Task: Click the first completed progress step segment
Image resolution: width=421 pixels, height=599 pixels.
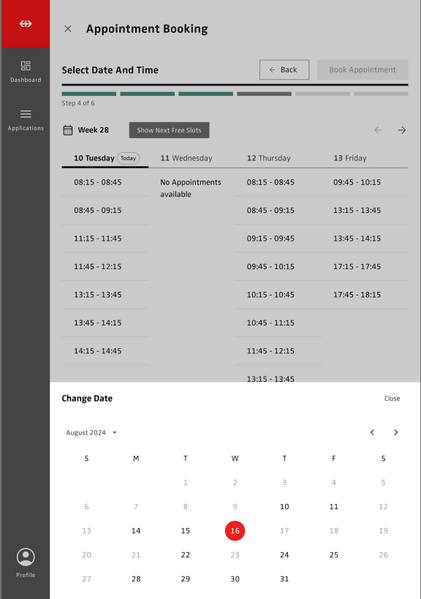Action: [x=89, y=94]
